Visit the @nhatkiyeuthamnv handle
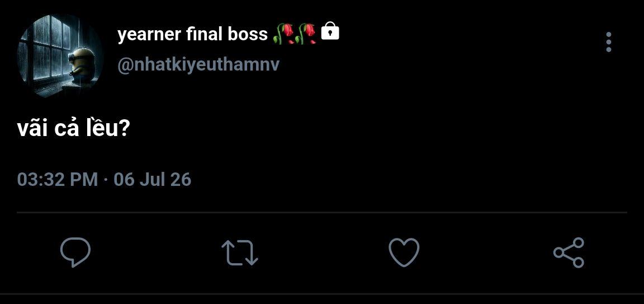644x304 pixels. tap(198, 65)
